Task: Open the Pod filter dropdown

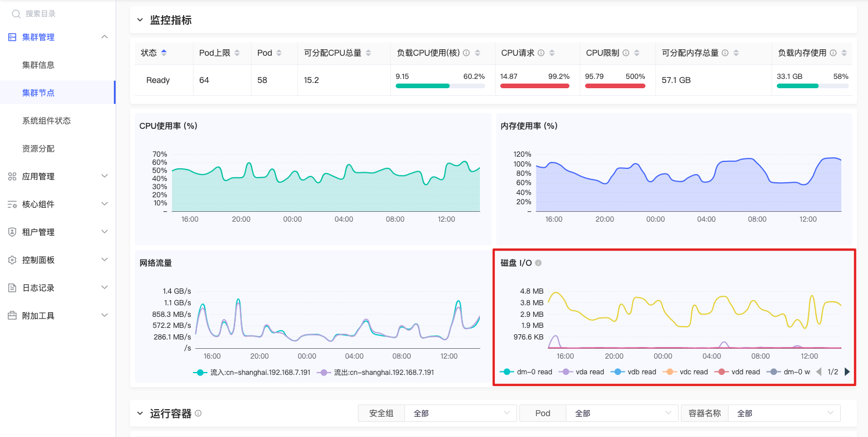Action: (622, 413)
